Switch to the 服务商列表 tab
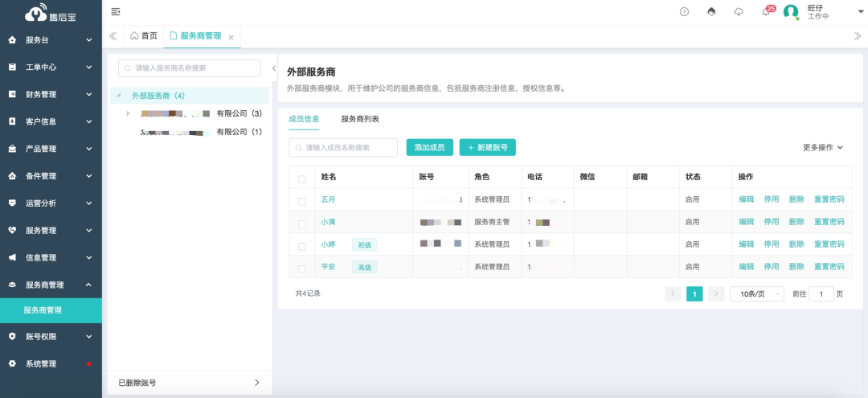The height and width of the screenshot is (398, 868). [360, 119]
